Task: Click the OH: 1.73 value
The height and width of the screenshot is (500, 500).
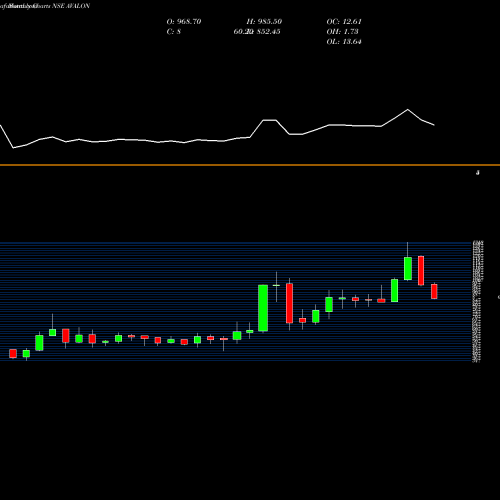Action: click(x=342, y=32)
